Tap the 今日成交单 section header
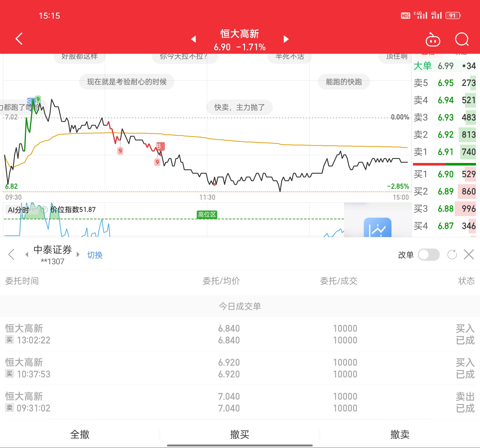Image resolution: width=480 pixels, height=448 pixels. click(x=240, y=306)
